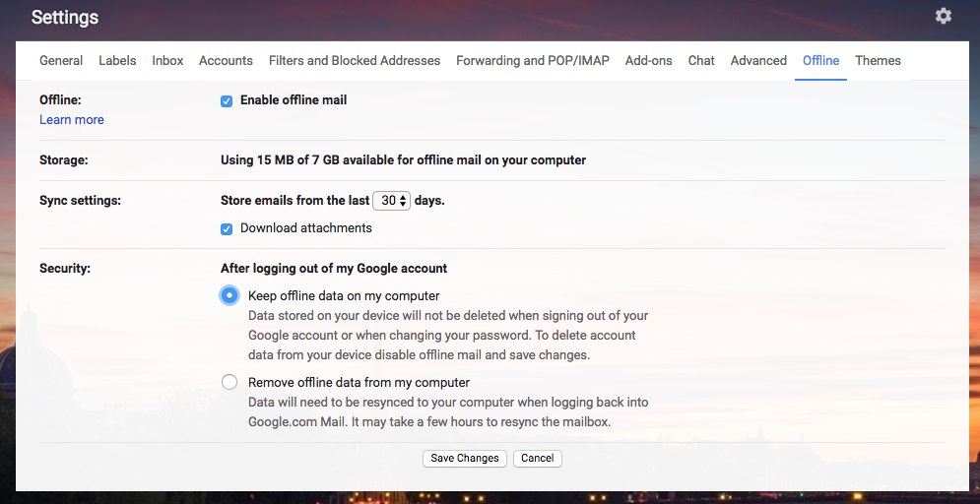980x504 pixels.
Task: Open the Add-ons tab
Action: [x=648, y=61]
